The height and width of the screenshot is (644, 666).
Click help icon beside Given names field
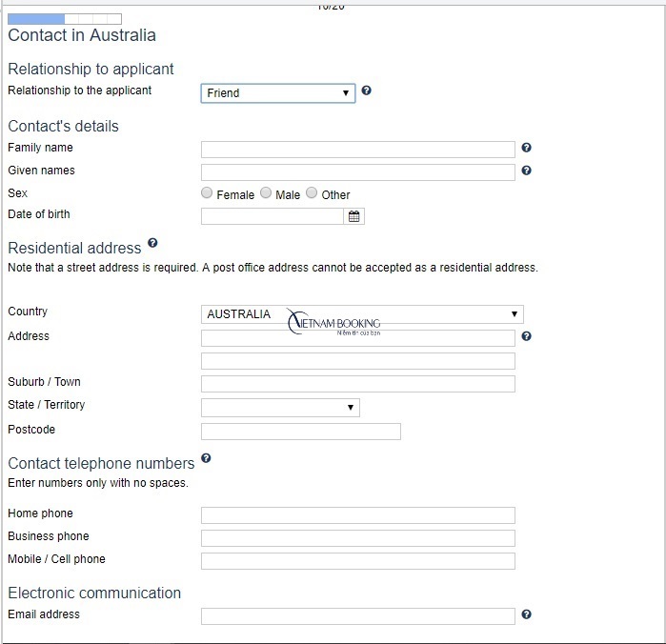coord(527,171)
